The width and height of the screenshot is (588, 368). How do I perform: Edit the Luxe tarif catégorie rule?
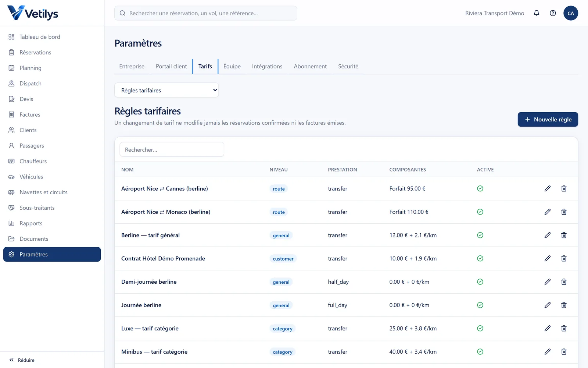(x=548, y=328)
